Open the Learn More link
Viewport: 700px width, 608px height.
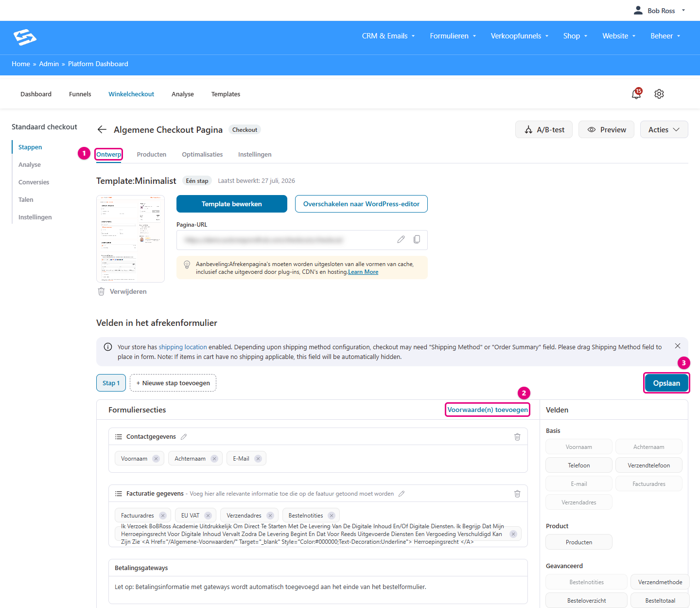pyautogui.click(x=363, y=272)
